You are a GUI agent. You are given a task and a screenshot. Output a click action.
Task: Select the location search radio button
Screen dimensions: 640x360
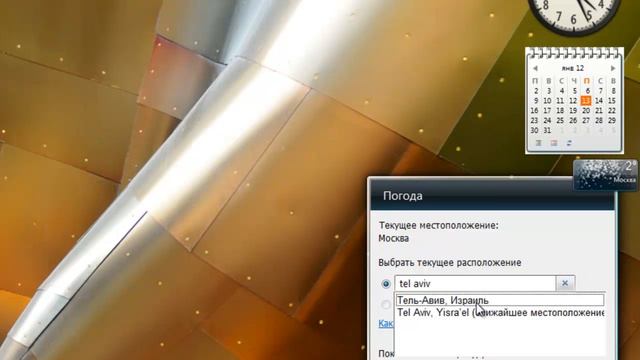[x=386, y=284]
